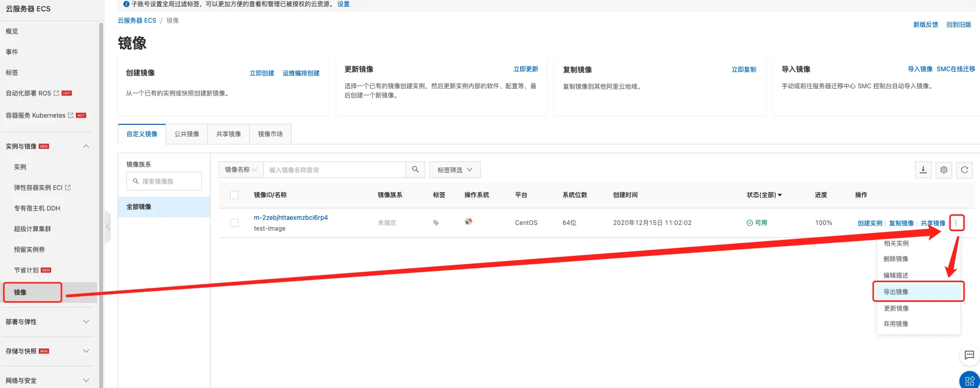Select 导出镜像 in the dropdown menu
Screen dimensions: 980x388
pyautogui.click(x=918, y=292)
